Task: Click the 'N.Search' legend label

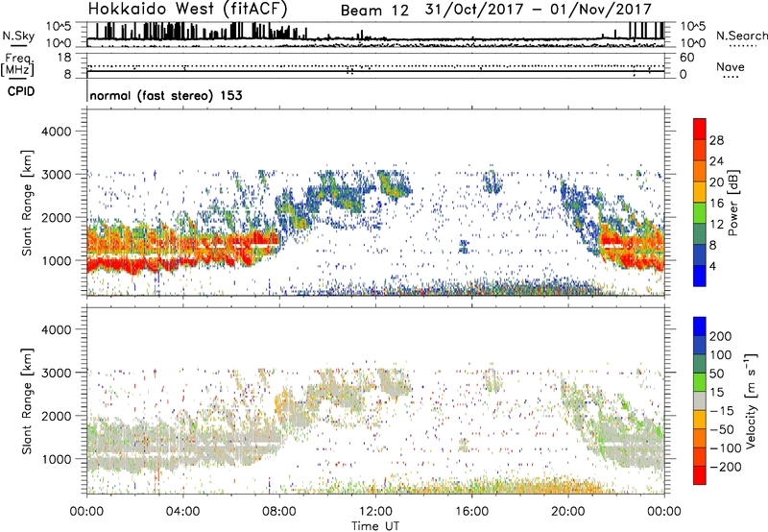Action: tap(741, 36)
